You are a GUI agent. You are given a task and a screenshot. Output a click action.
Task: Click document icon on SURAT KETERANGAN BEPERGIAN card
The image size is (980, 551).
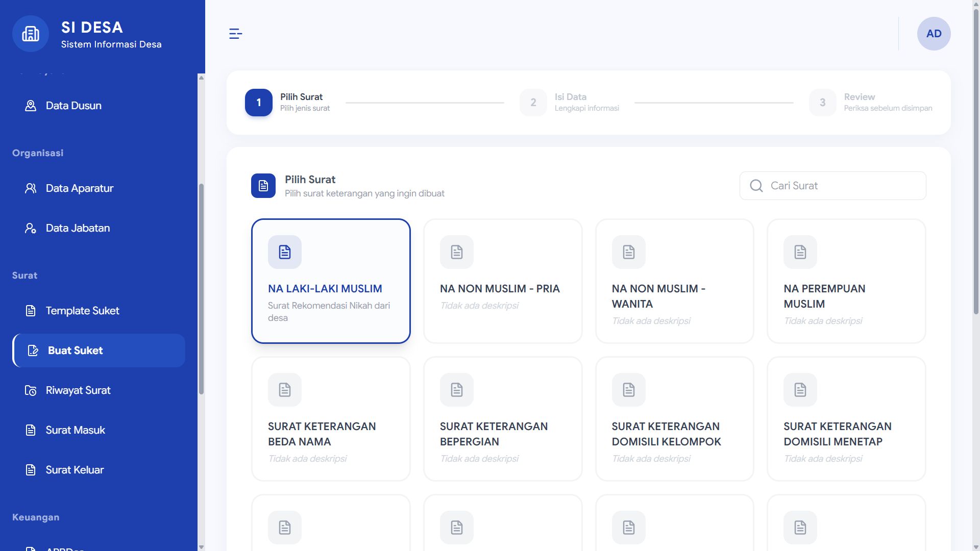point(457,390)
